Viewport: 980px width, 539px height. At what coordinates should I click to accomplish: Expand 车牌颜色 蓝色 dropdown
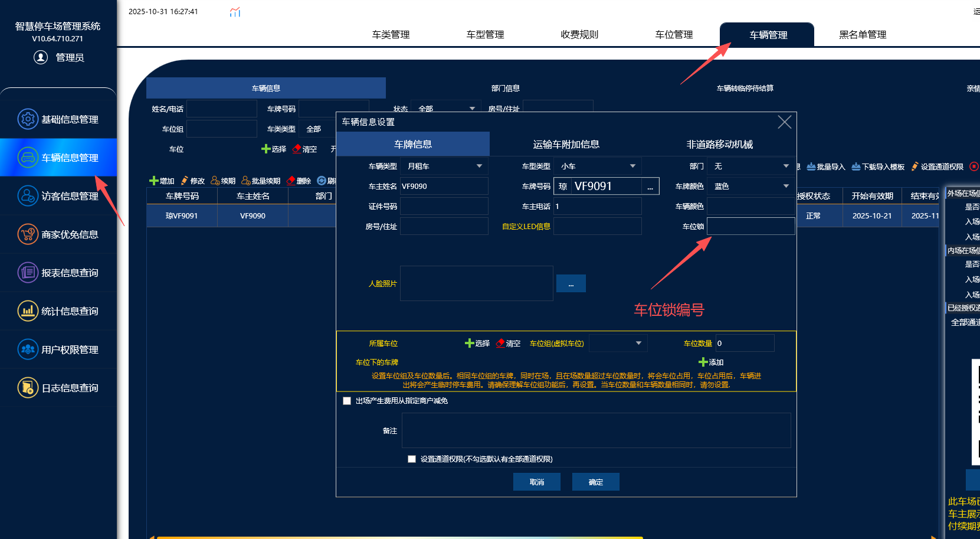pyautogui.click(x=786, y=187)
